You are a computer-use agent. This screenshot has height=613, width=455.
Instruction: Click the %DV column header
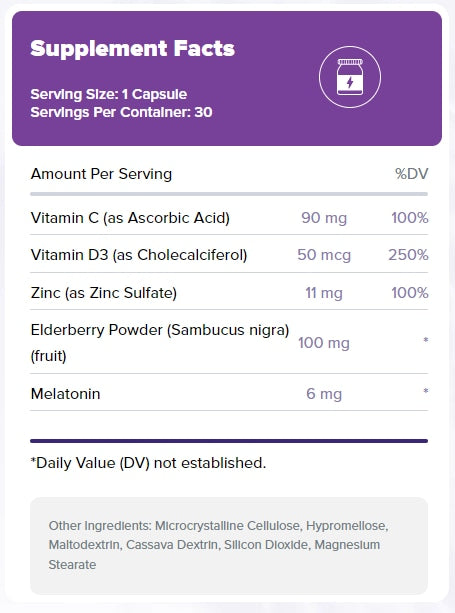point(412,174)
